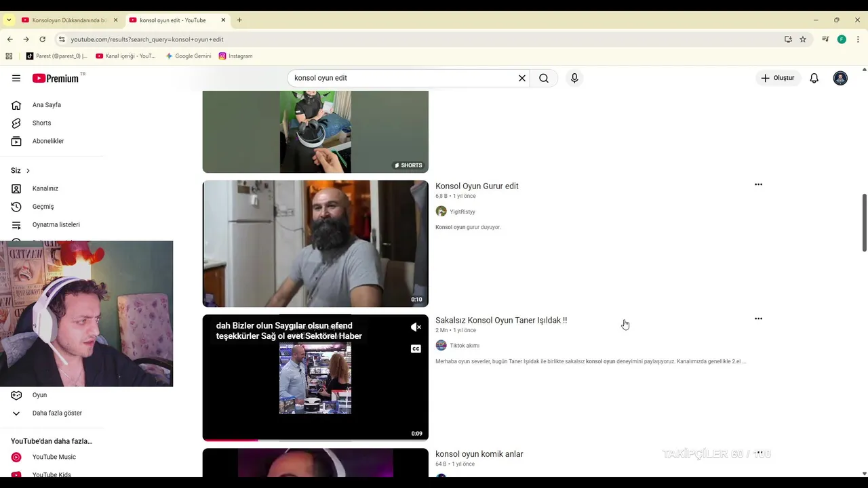
Task: Open YigitRistyy channel link
Action: click(462, 212)
